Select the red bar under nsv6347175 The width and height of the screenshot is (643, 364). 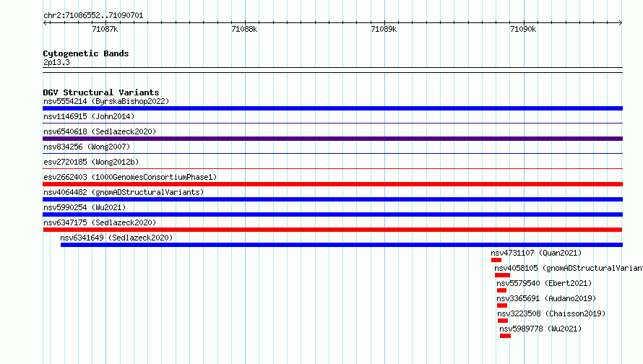click(x=332, y=230)
